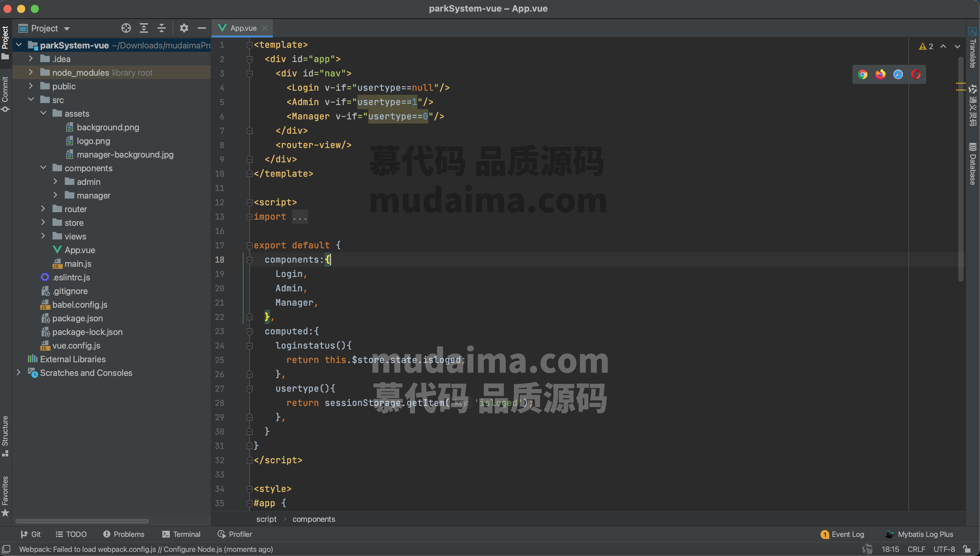This screenshot has width=980, height=556.
Task: Click the Expand All icon in Project panel
Action: tap(144, 28)
